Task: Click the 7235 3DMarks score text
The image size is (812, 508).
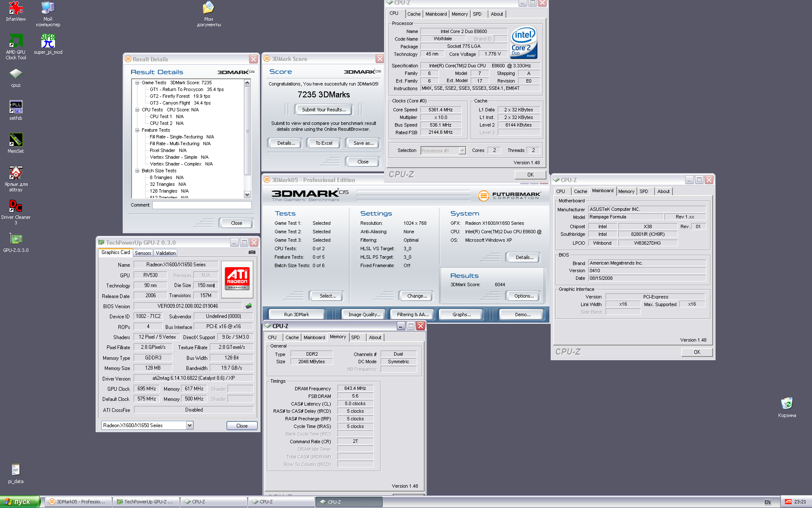Action: pyautogui.click(x=324, y=94)
